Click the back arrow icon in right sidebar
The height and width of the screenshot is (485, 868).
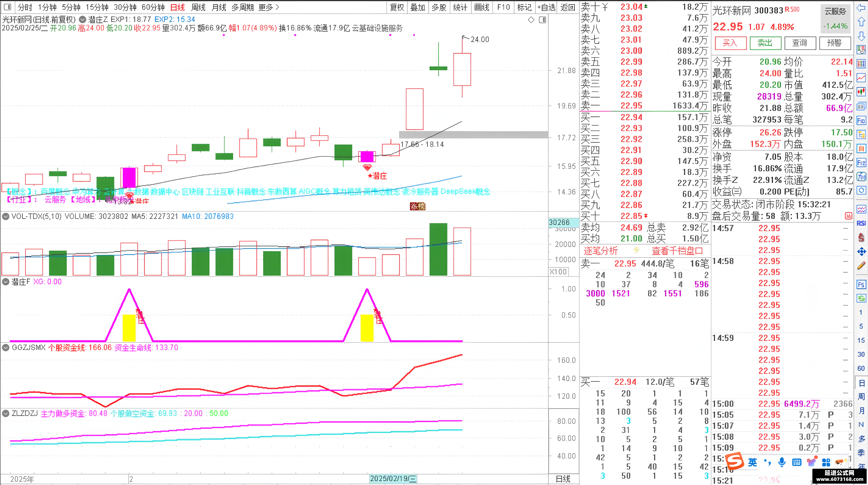pyautogui.click(x=861, y=8)
